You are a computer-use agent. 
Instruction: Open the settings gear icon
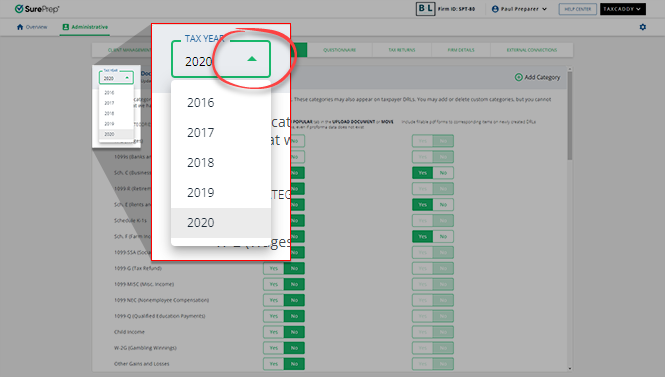pos(643,27)
